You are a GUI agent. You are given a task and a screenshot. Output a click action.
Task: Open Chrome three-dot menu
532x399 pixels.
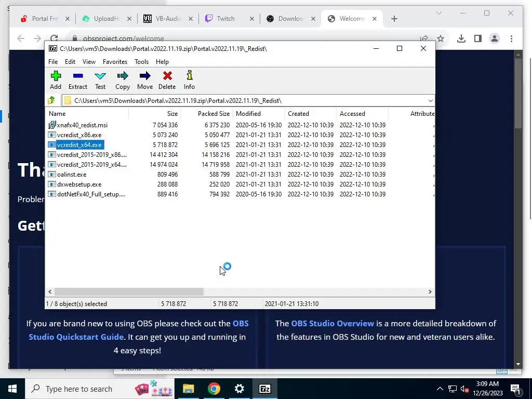click(511, 38)
